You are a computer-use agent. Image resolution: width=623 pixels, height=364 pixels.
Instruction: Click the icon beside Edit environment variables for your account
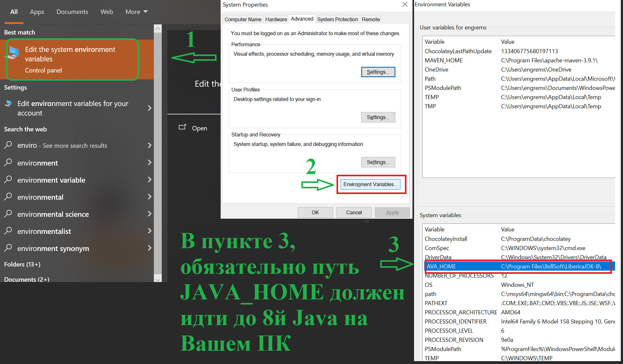pos(8,103)
